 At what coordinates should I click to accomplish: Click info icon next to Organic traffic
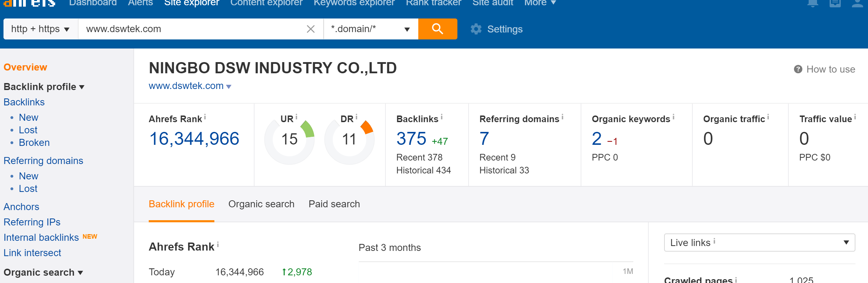768,117
